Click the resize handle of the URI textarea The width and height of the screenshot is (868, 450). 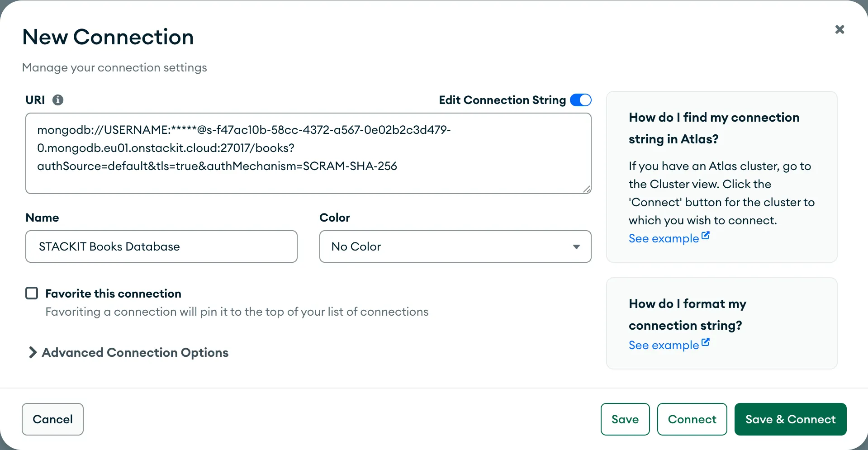tap(587, 189)
